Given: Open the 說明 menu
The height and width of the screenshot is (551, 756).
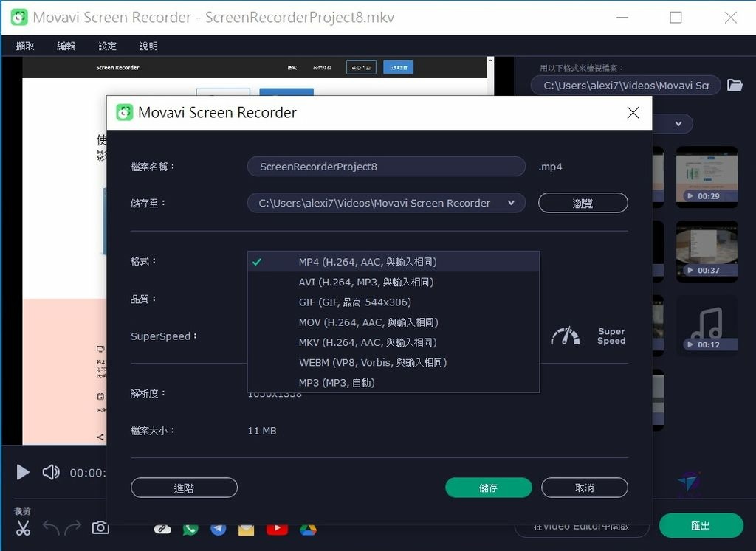Looking at the screenshot, I should pyautogui.click(x=148, y=46).
